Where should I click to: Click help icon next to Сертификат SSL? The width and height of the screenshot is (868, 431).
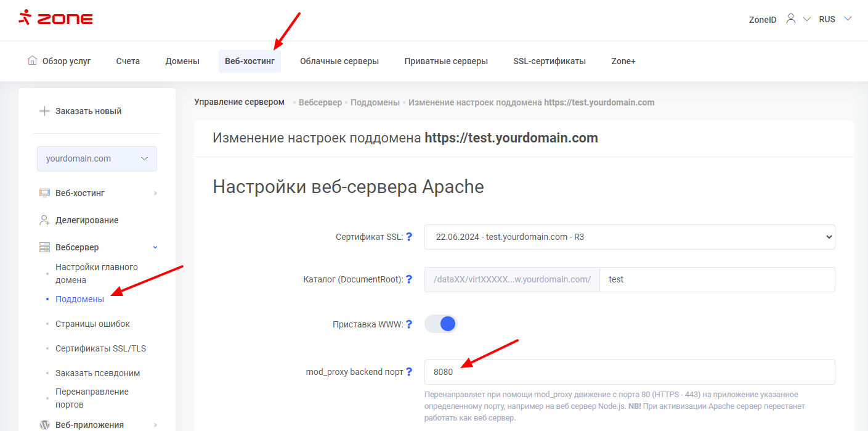pyautogui.click(x=409, y=237)
